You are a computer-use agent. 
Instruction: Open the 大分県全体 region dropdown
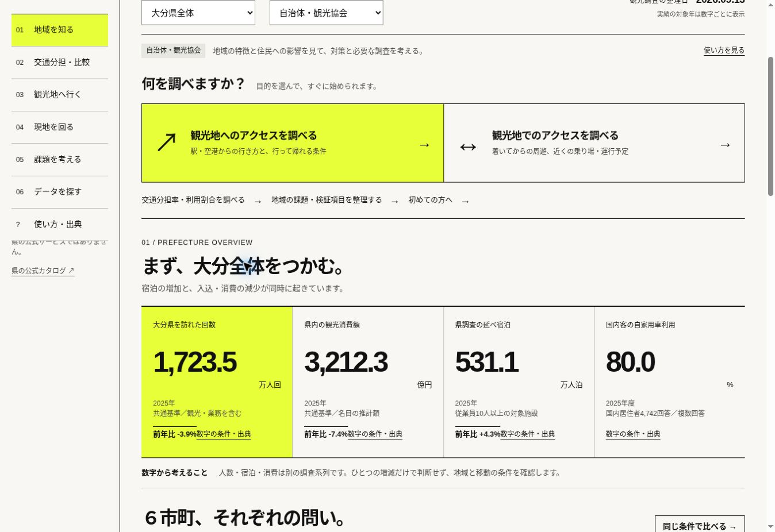tap(198, 13)
